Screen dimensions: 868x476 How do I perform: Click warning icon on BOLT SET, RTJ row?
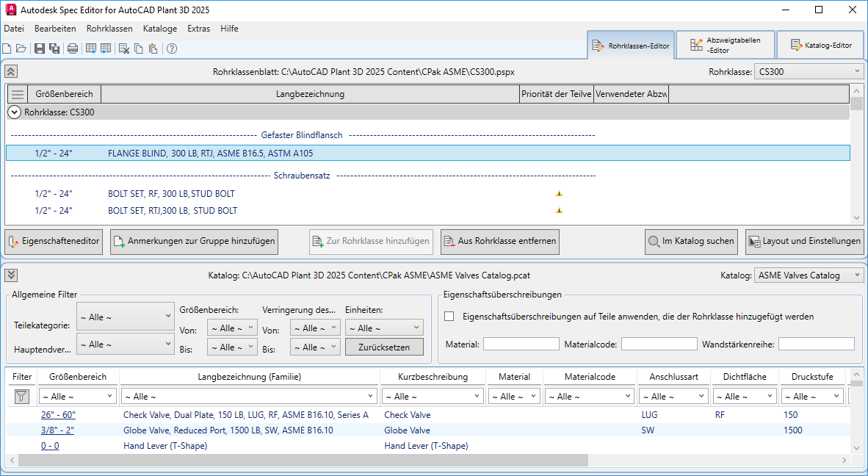[x=559, y=210]
